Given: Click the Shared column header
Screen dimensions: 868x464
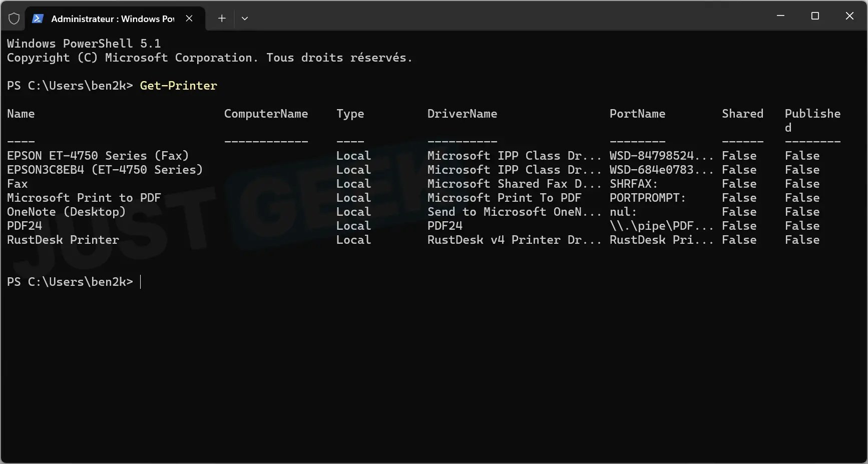Looking at the screenshot, I should point(742,114).
